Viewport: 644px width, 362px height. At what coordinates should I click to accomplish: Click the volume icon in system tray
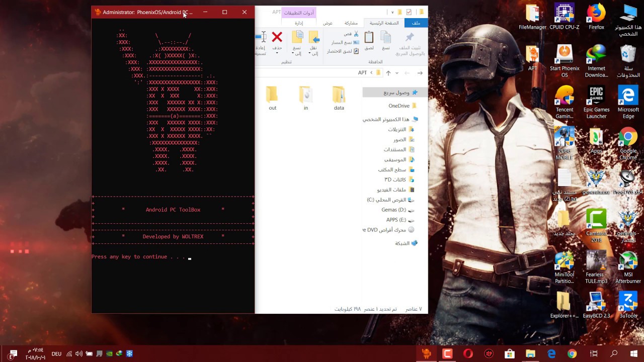click(x=78, y=353)
